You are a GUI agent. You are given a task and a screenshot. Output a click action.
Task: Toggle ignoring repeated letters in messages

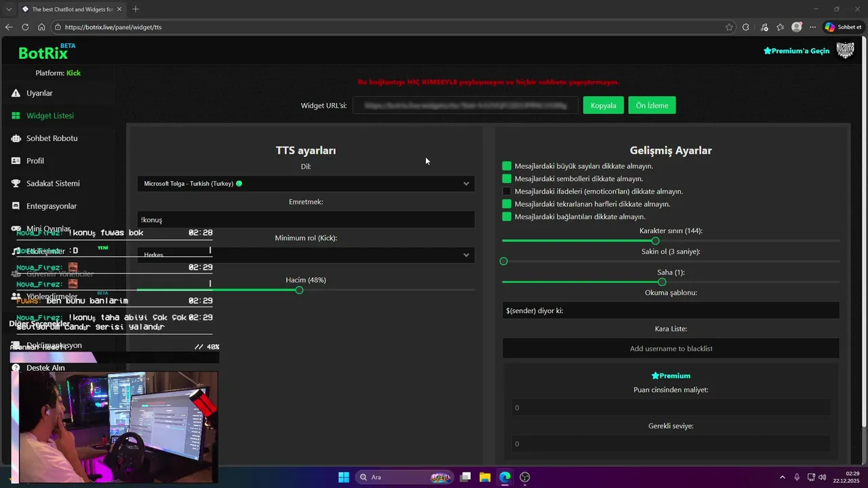tap(507, 204)
